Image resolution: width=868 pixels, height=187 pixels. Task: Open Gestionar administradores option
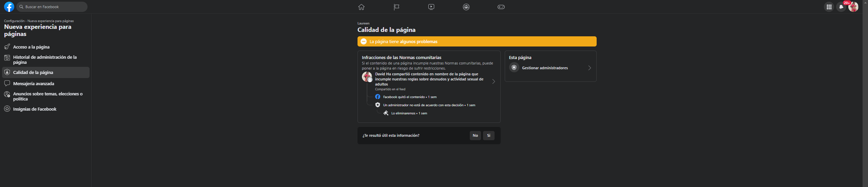click(551, 68)
